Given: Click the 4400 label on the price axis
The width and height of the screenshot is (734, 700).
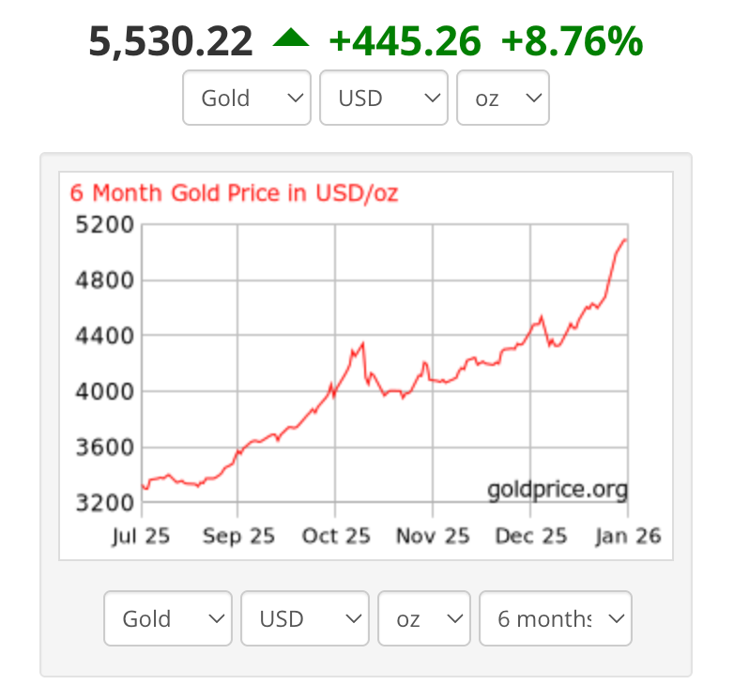Looking at the screenshot, I should tap(103, 336).
